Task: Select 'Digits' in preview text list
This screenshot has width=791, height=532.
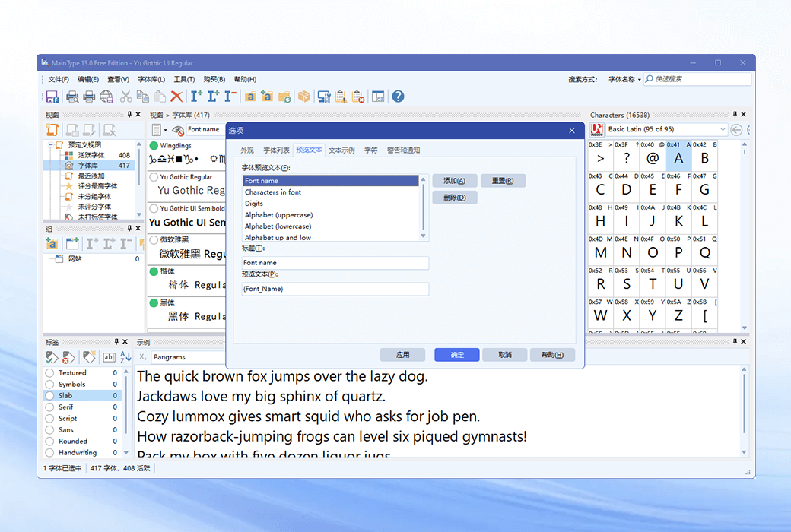Action: point(330,204)
